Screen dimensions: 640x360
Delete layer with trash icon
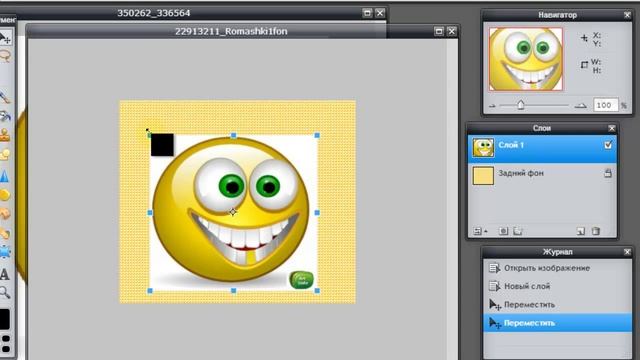pyautogui.click(x=596, y=231)
